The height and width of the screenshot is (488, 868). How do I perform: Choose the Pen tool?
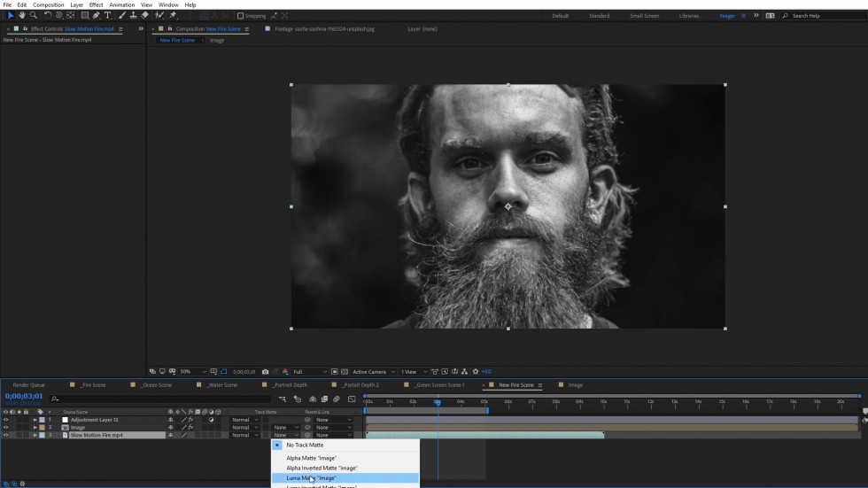coord(97,15)
